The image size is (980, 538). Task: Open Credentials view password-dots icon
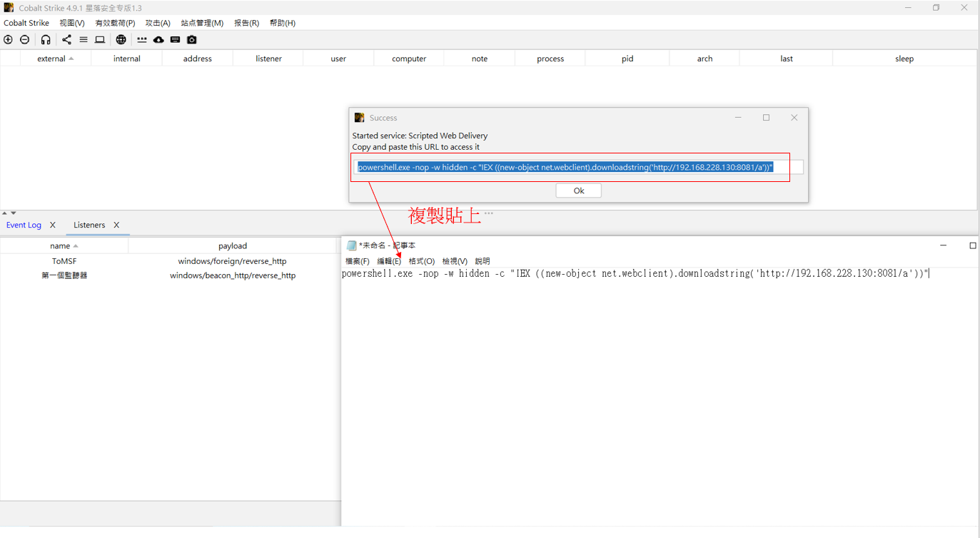coord(142,40)
